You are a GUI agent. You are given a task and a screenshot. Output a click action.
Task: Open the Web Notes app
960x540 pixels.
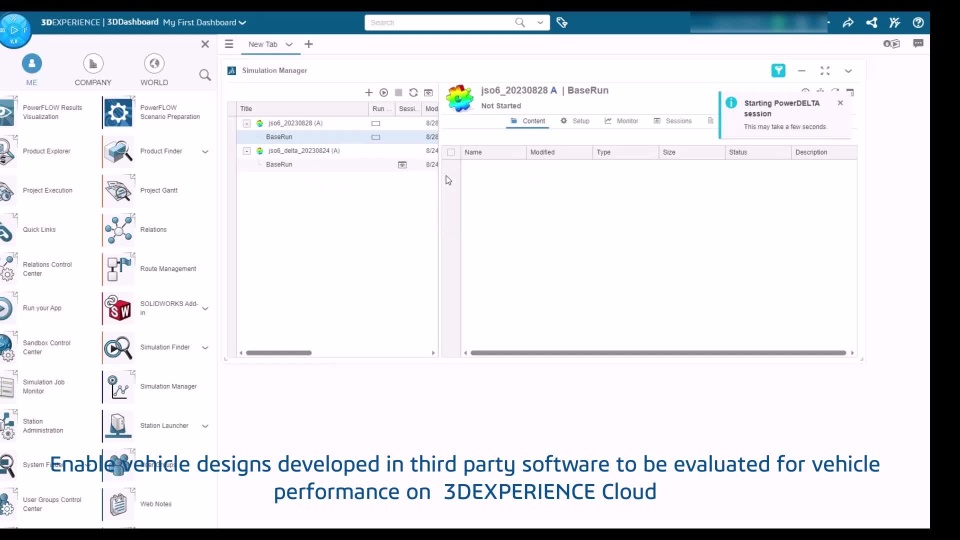click(118, 504)
